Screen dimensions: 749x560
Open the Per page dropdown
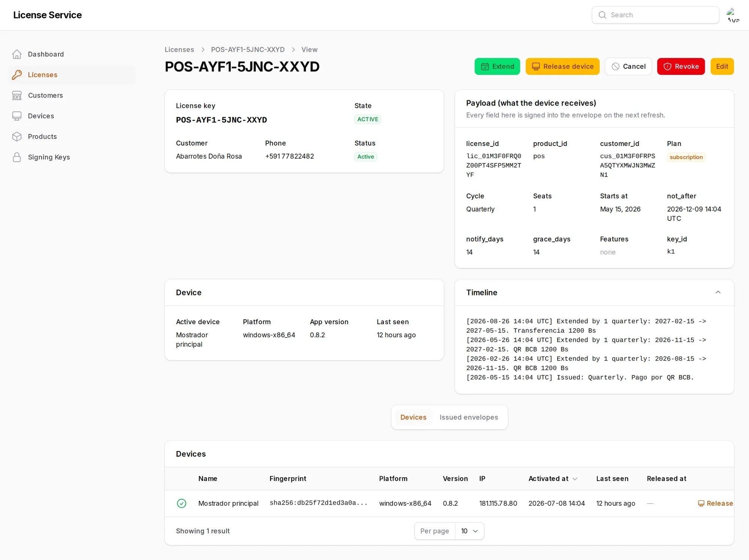pos(470,531)
